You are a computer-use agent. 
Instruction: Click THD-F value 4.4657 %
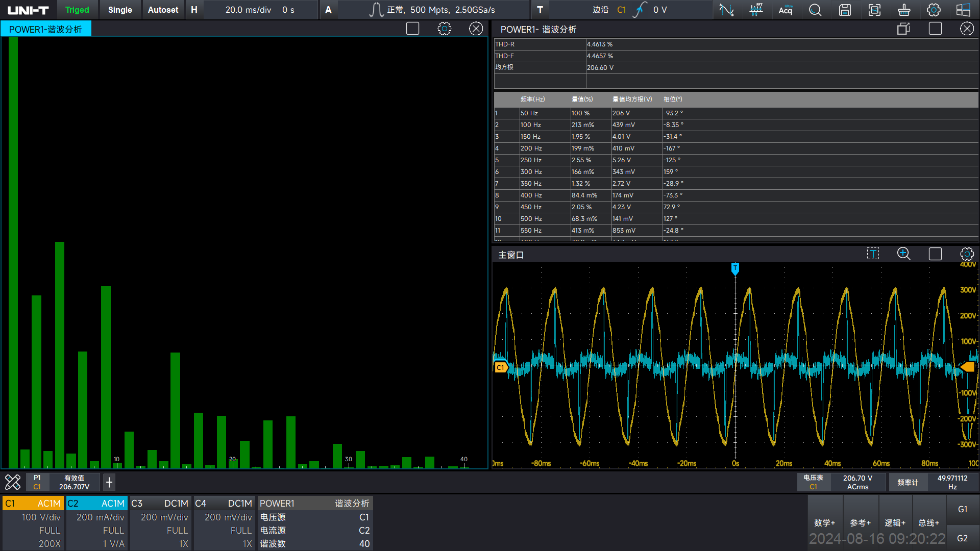click(x=600, y=56)
